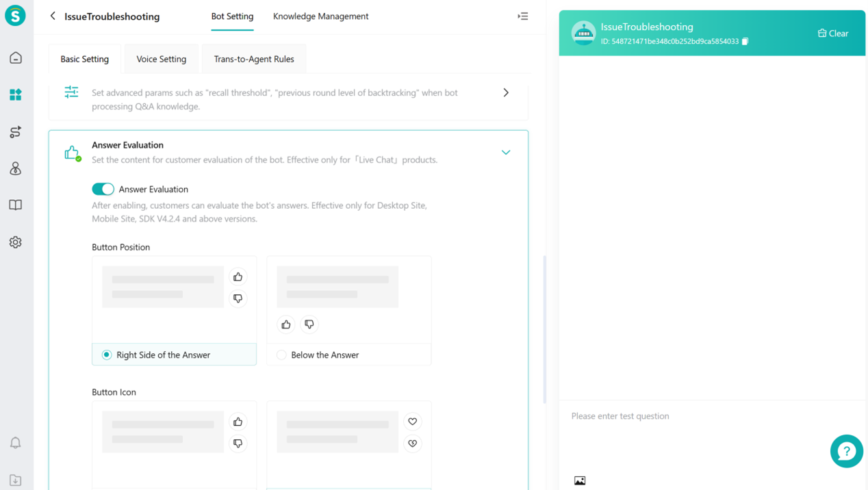This screenshot has height=490, width=868.
Task: Open the help bubble with question mark
Action: click(847, 451)
